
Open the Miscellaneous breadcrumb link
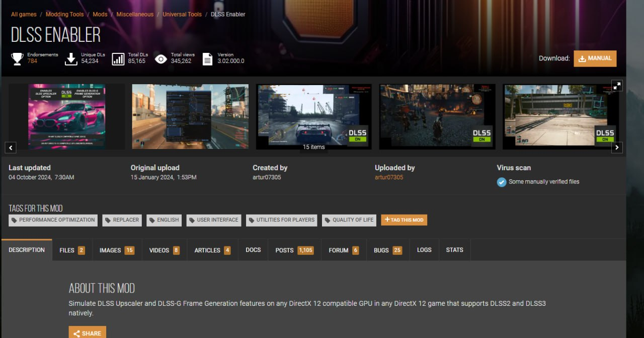click(x=135, y=15)
